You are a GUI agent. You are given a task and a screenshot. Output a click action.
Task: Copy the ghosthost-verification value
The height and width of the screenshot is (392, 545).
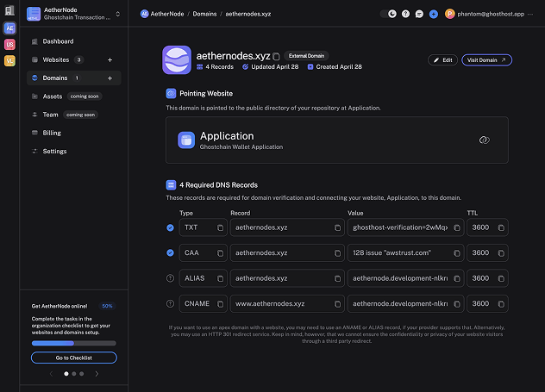click(x=457, y=227)
